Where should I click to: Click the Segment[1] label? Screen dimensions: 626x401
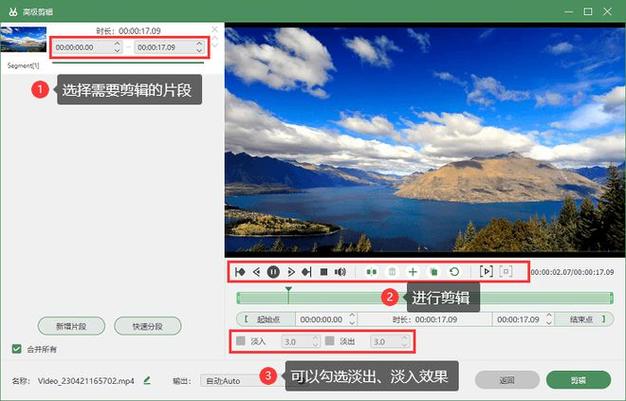pos(24,66)
